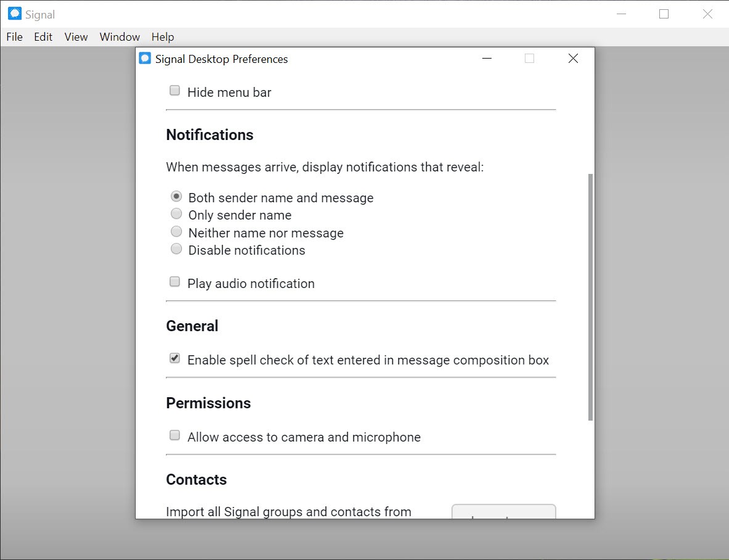The height and width of the screenshot is (560, 729).
Task: Click the Preferences window vertical scrollbar
Action: [590, 297]
